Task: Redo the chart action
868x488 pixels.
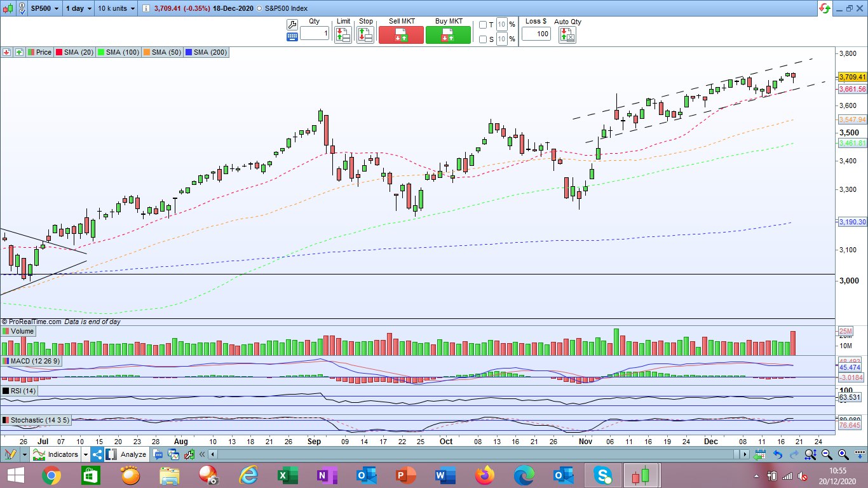Action: 794,454
